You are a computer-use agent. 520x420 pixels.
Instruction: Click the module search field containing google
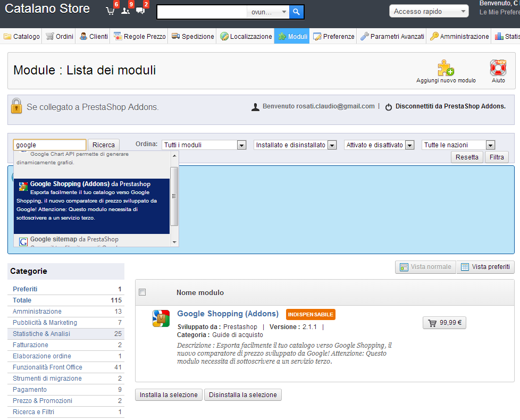pyautogui.click(x=50, y=145)
